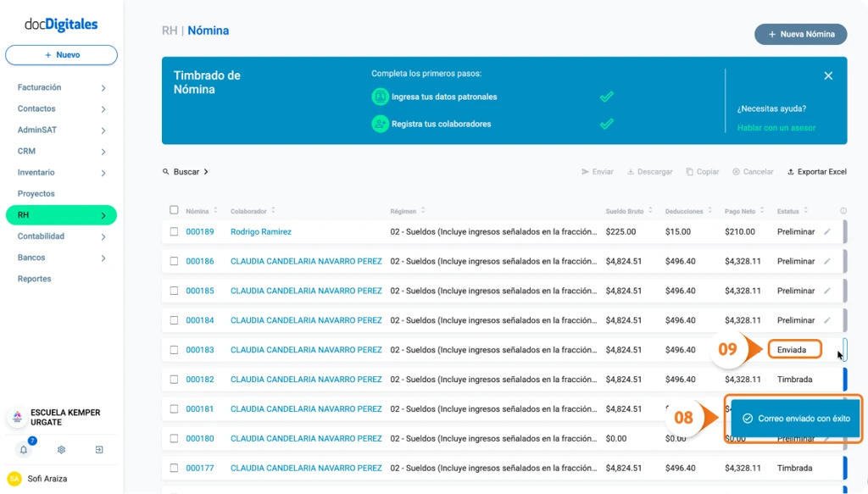
Task: Click the Descargar toolbar action
Action: coord(649,172)
